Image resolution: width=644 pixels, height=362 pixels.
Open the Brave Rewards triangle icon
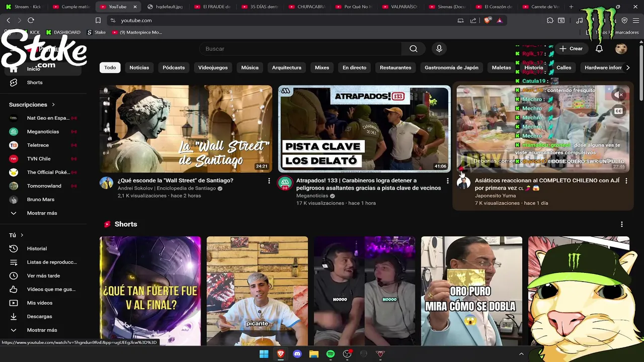pos(500,21)
